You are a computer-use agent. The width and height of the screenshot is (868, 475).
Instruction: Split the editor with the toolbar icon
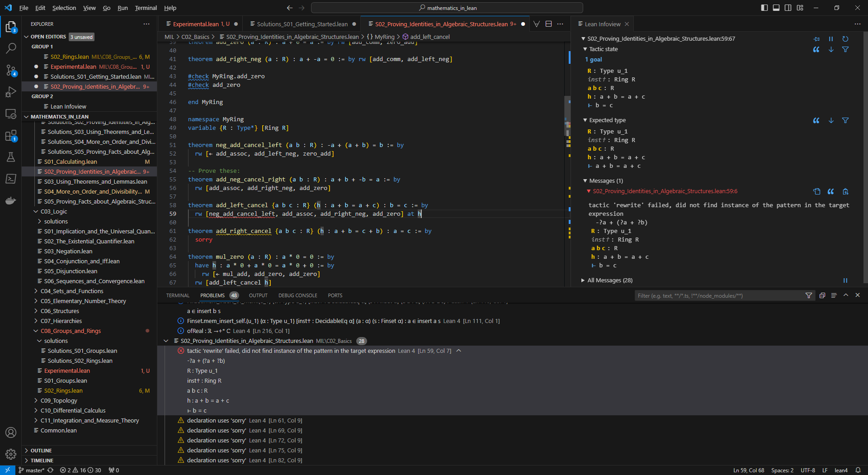tap(548, 24)
